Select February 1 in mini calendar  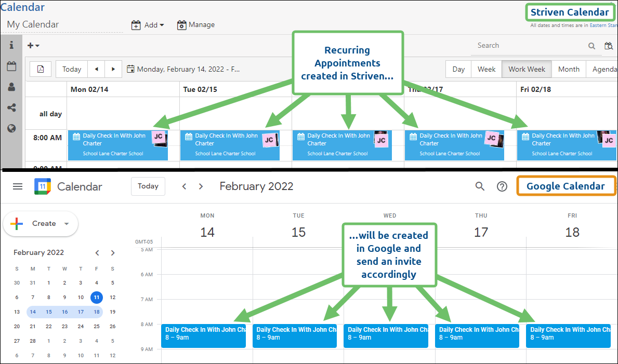(x=48, y=282)
